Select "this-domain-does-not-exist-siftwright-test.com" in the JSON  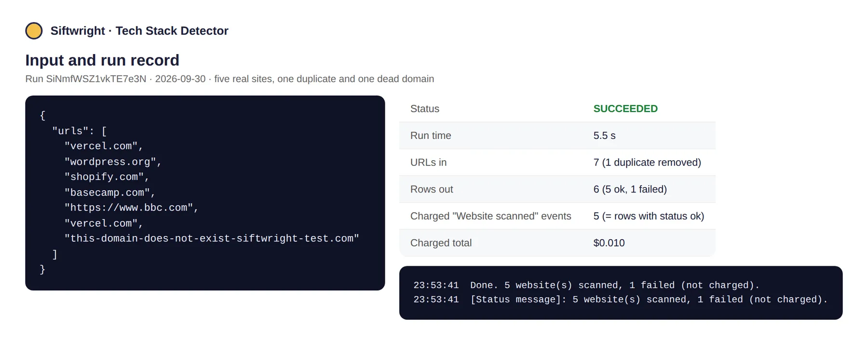click(x=212, y=238)
